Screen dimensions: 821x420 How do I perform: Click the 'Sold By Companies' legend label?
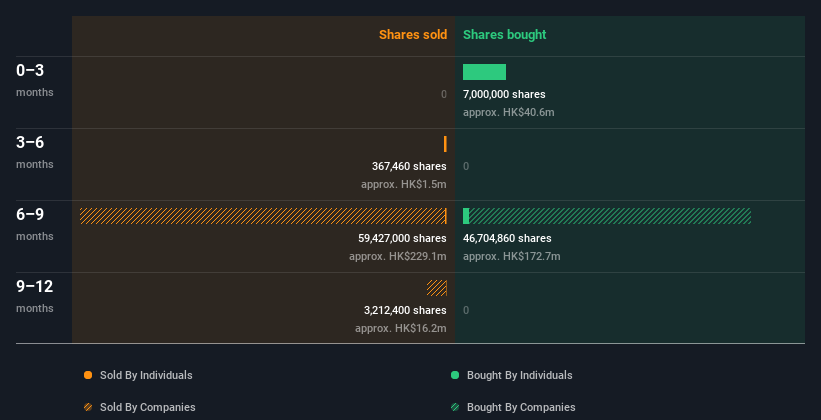148,407
